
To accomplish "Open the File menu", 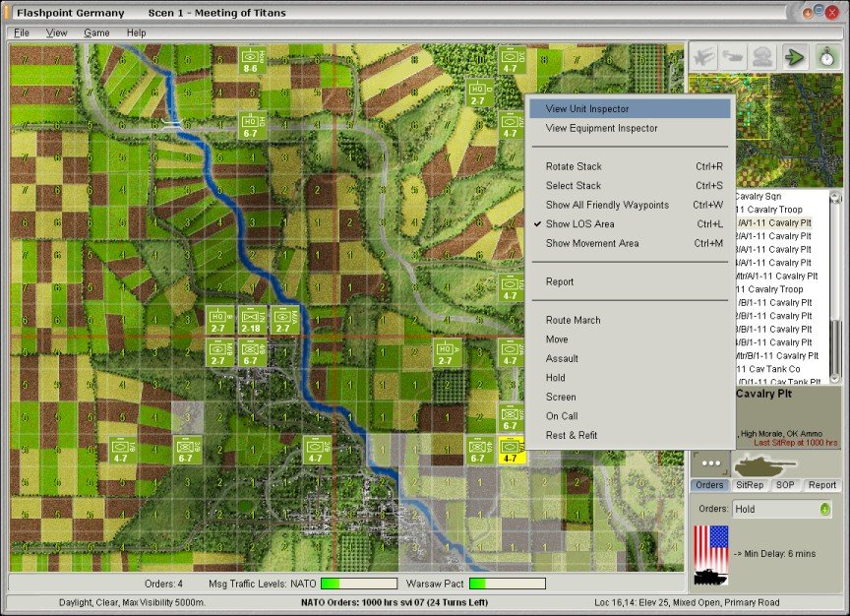I will point(22,33).
